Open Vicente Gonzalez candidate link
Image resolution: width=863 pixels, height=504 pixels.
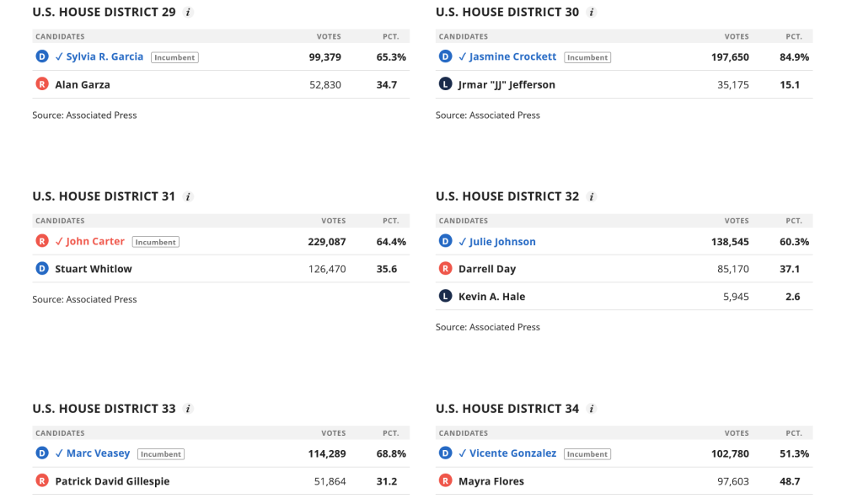coord(512,453)
